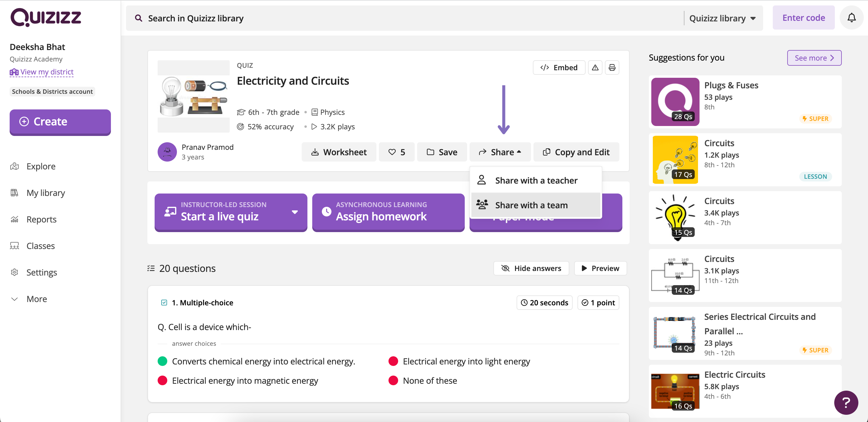Click the Enter code button
The width and height of the screenshot is (868, 422).
pos(804,18)
